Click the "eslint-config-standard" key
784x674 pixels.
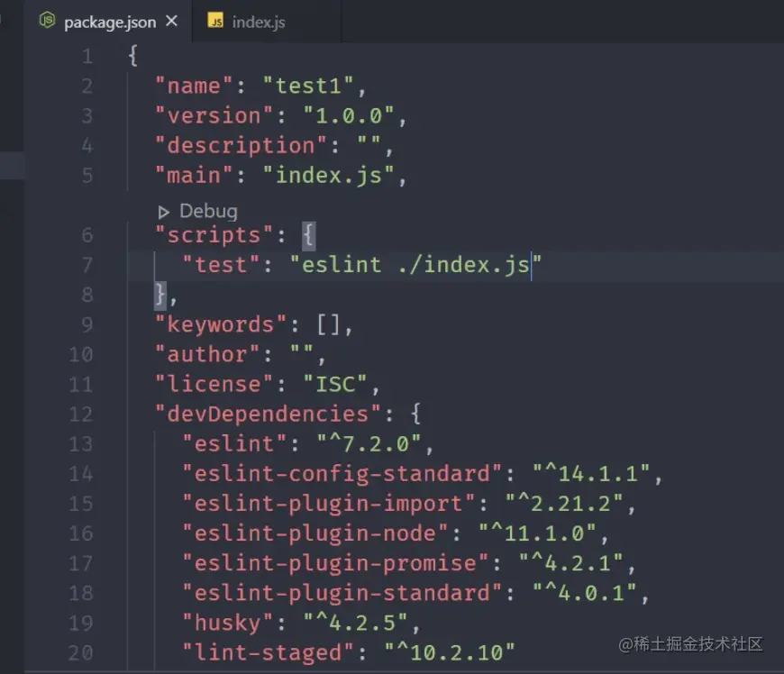[x=342, y=473]
